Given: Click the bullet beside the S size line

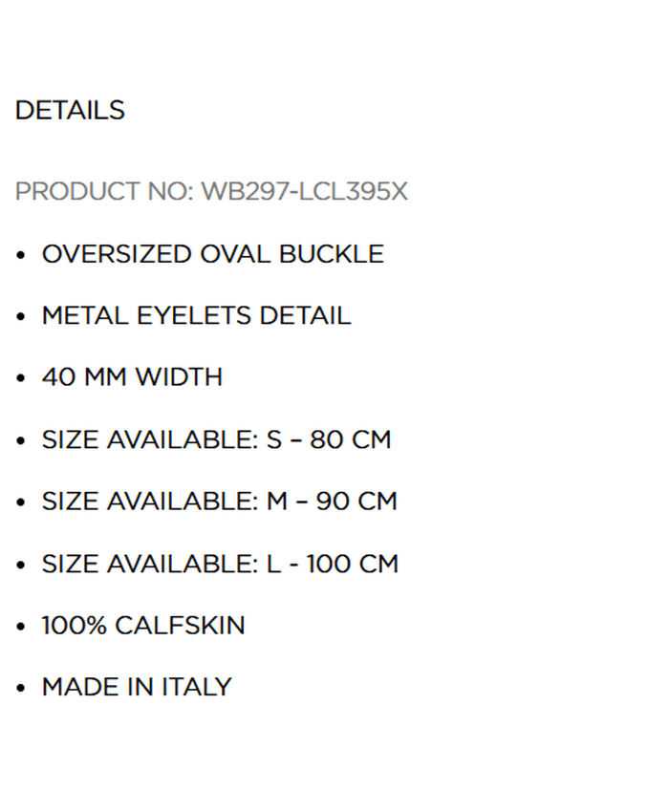Looking at the screenshot, I should tap(21, 440).
